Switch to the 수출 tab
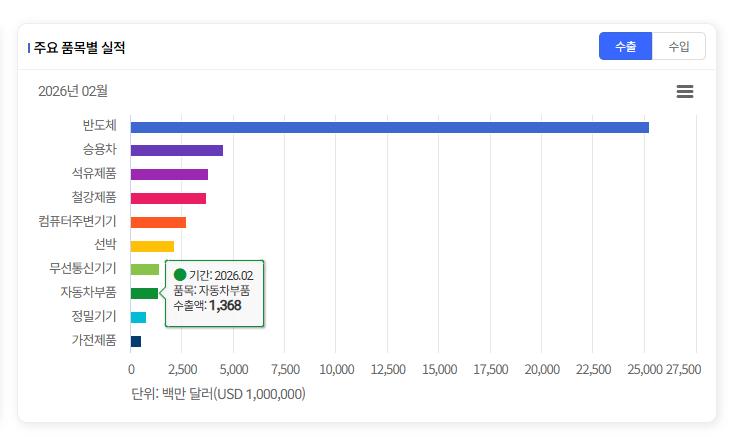Image resolution: width=743 pixels, height=437 pixels. (x=625, y=47)
